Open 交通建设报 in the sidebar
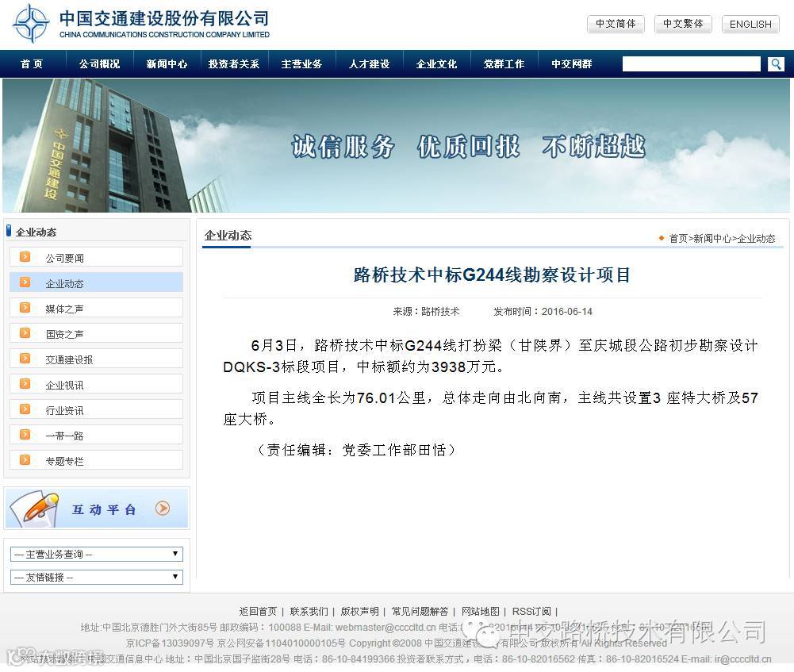This screenshot has width=794, height=672. pyautogui.click(x=96, y=358)
